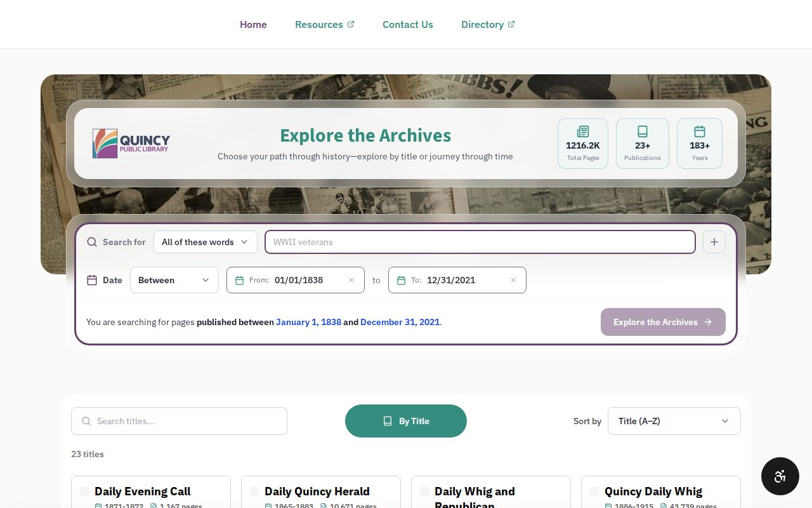This screenshot has height=508, width=812.
Task: Click the Explore the Archives button
Action: [x=663, y=322]
